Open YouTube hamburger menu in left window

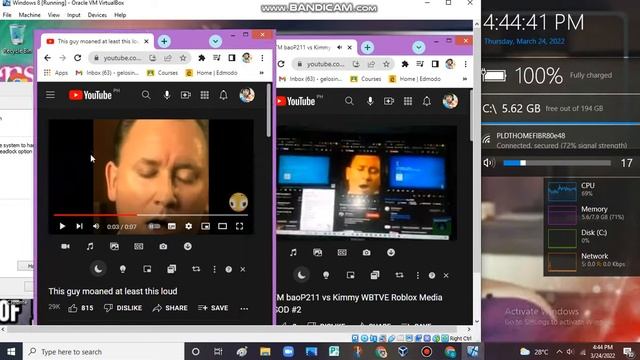pos(50,95)
